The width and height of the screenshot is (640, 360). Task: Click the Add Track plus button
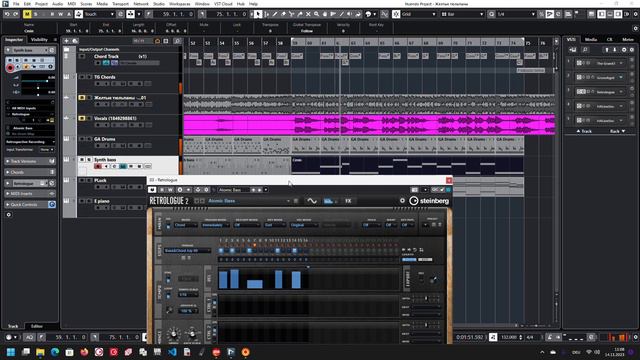(66, 41)
